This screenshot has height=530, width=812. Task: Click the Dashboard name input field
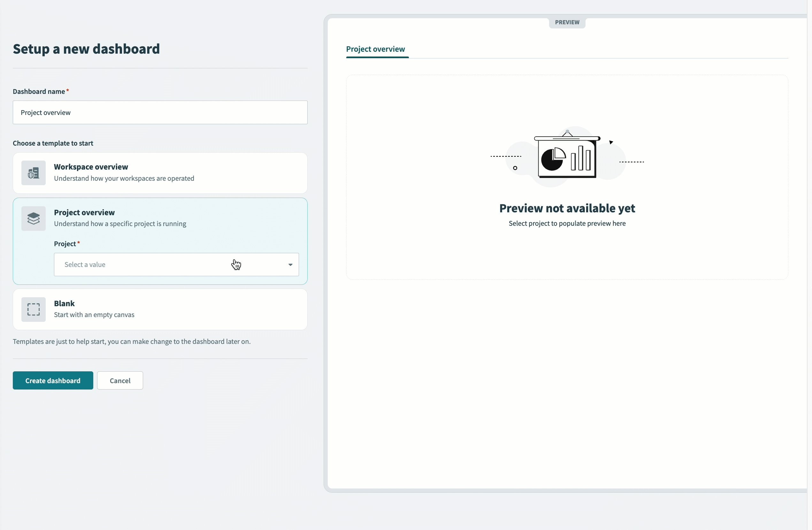[x=160, y=112]
